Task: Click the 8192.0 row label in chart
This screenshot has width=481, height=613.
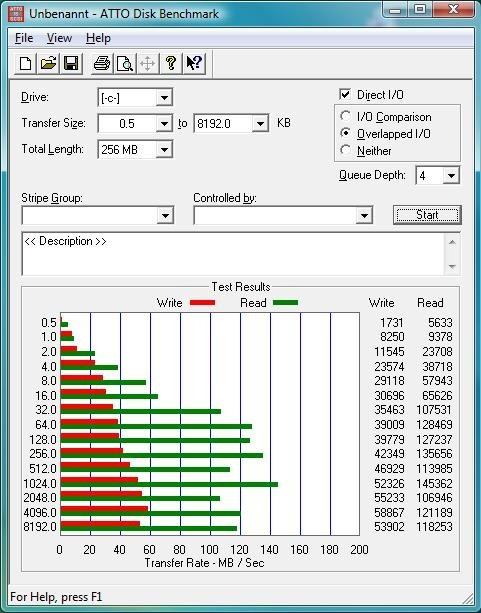Action: pyautogui.click(x=40, y=527)
